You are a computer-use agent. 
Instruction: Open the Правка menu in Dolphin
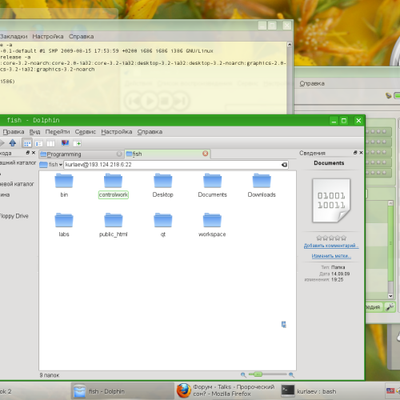(13, 132)
